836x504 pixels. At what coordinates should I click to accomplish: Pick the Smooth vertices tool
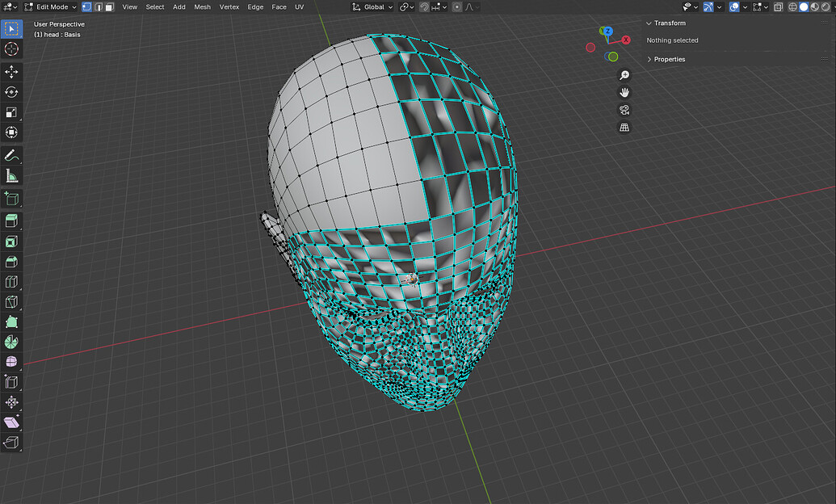click(11, 362)
